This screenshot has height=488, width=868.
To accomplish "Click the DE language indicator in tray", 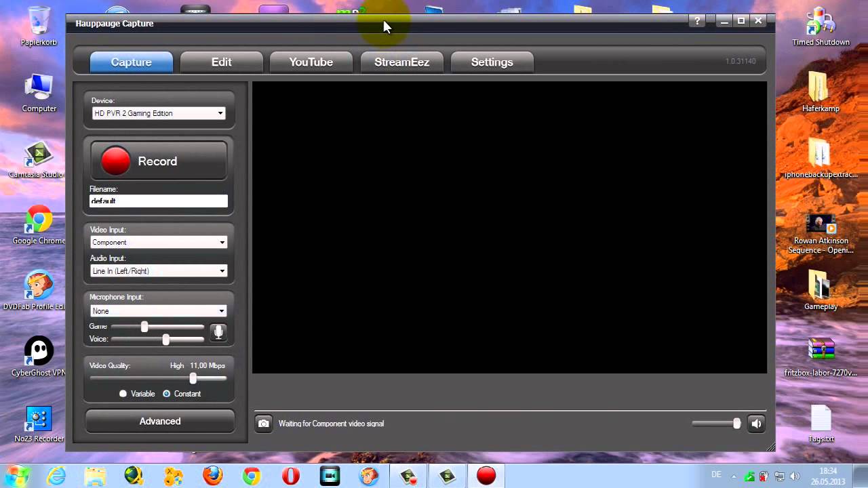I will [x=716, y=474].
